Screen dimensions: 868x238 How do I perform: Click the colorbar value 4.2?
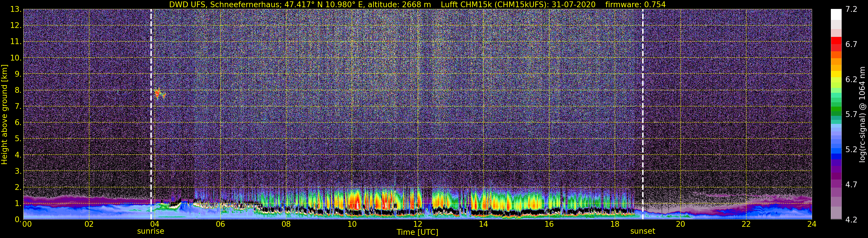pyautogui.click(x=851, y=220)
